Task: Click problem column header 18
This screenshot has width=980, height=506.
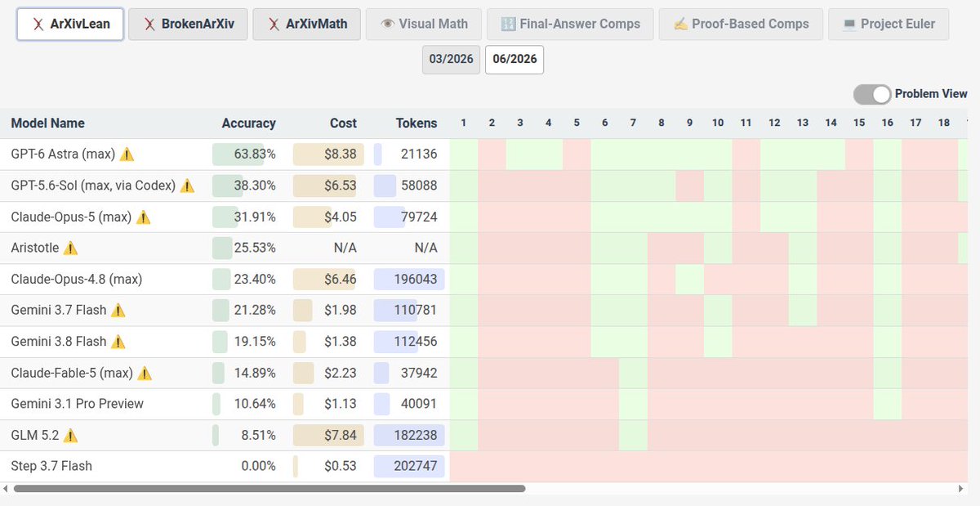Action: (x=944, y=123)
